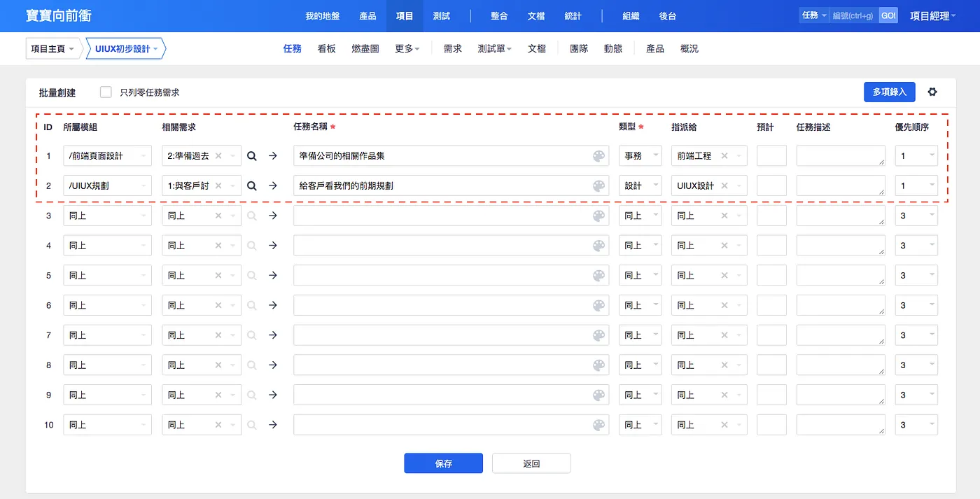This screenshot has height=499, width=980.
Task: Toggle 只列零任務需求 checkbox
Action: click(106, 92)
